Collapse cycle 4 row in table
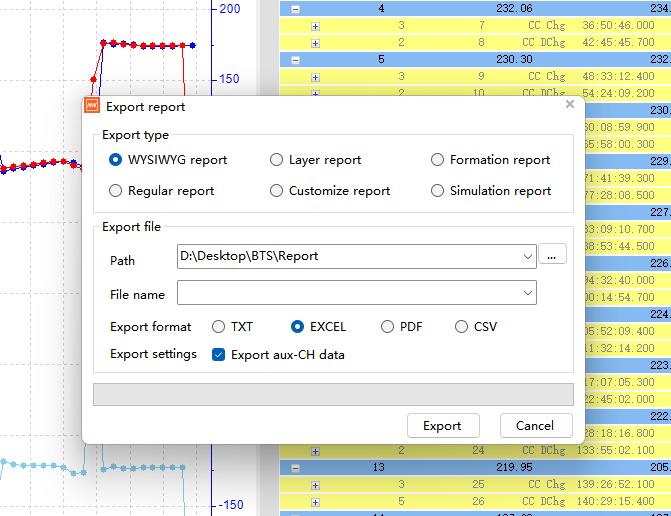This screenshot has height=516, width=671. 295,9
